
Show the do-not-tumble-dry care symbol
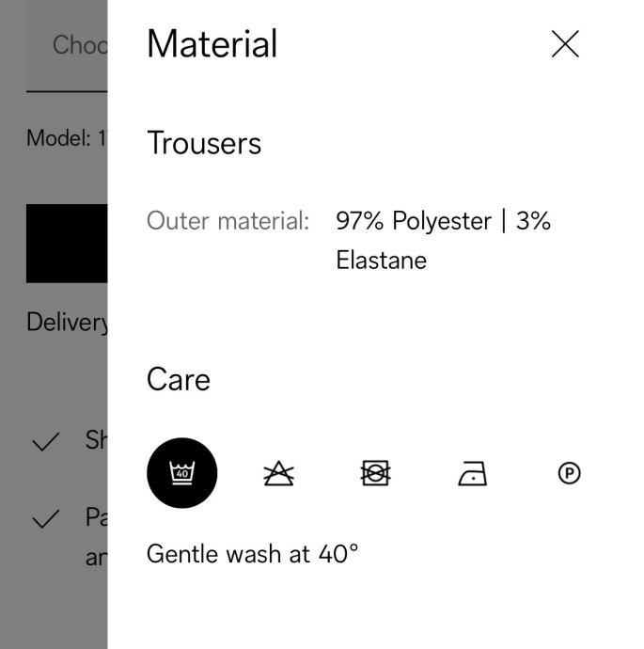(375, 474)
